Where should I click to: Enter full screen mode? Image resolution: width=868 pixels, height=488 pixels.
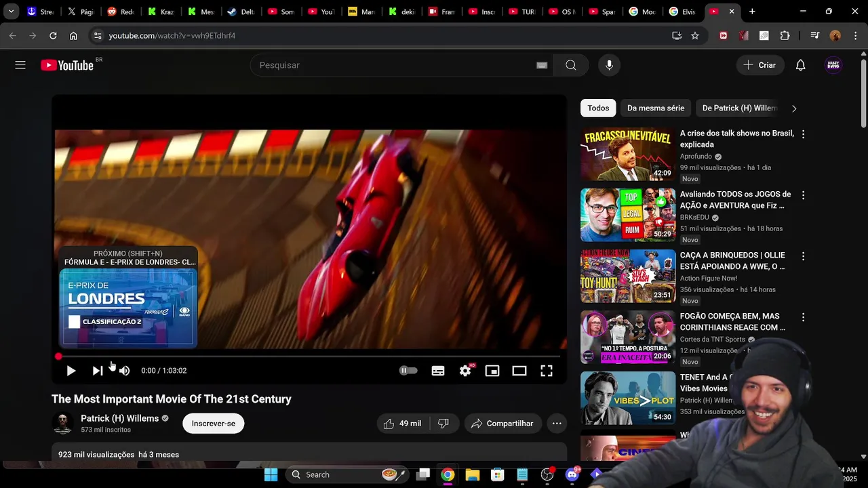click(547, 371)
